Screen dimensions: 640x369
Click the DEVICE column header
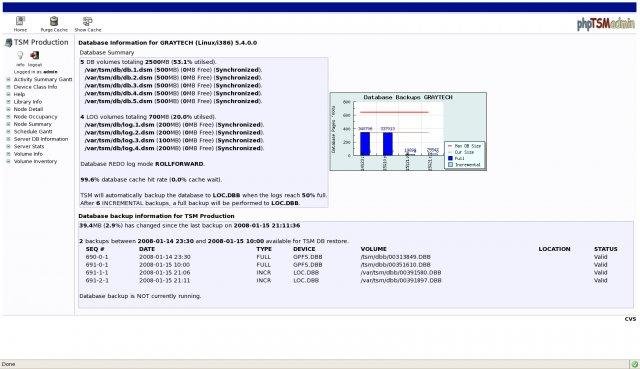pyautogui.click(x=304, y=249)
